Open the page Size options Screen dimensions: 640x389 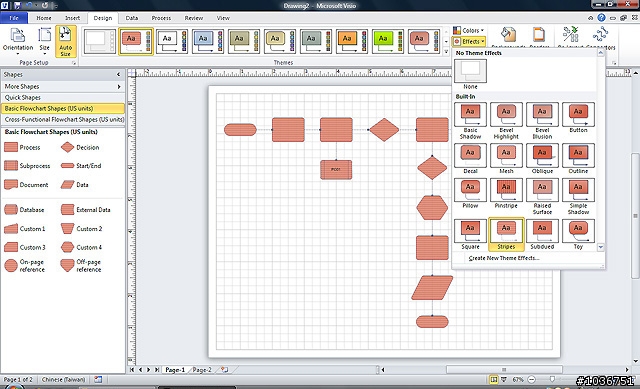[44, 41]
